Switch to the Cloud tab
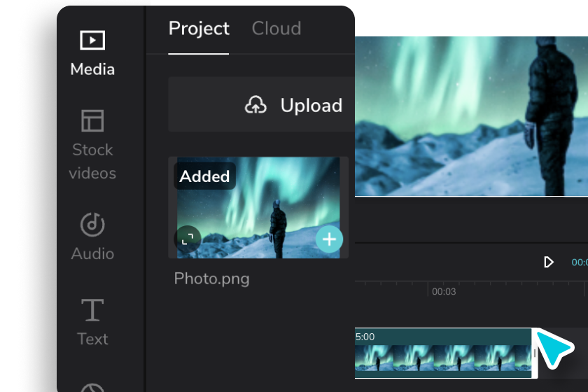 click(276, 29)
